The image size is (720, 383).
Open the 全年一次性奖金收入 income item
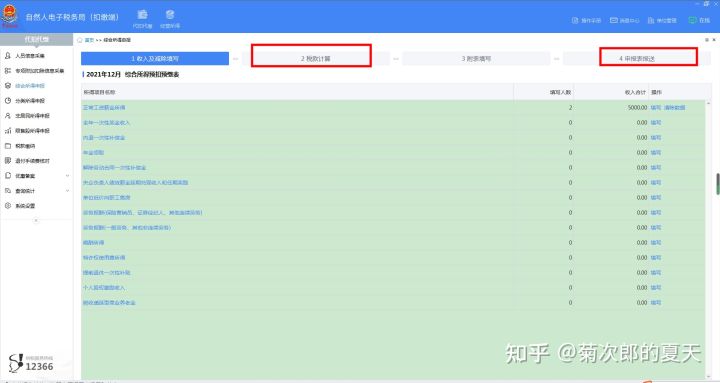[x=107, y=123]
